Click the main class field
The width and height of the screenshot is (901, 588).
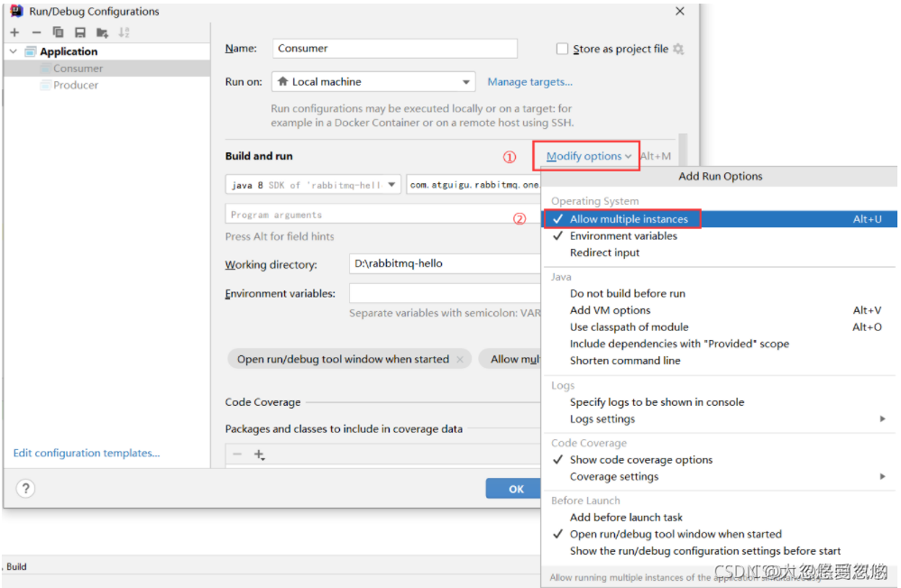[x=473, y=185]
